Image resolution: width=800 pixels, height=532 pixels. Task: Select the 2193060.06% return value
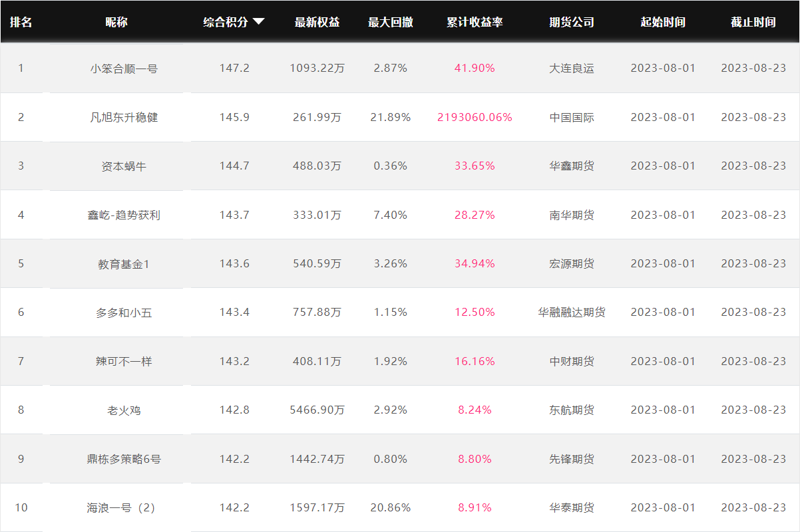(475, 117)
